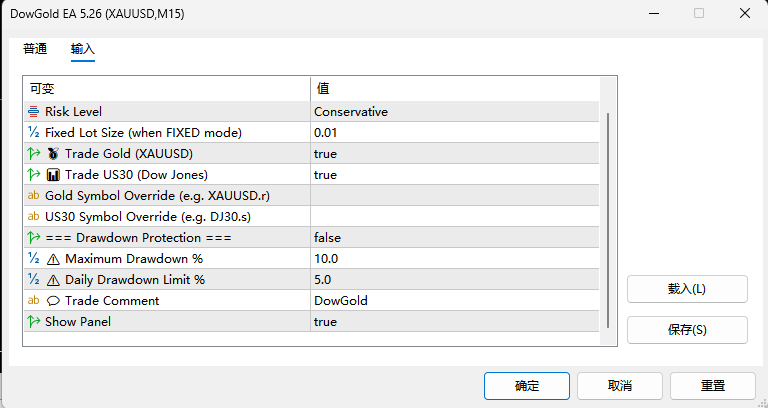
Task: Click the speech bubble icon beside Trade Comment
Action: coord(53,301)
